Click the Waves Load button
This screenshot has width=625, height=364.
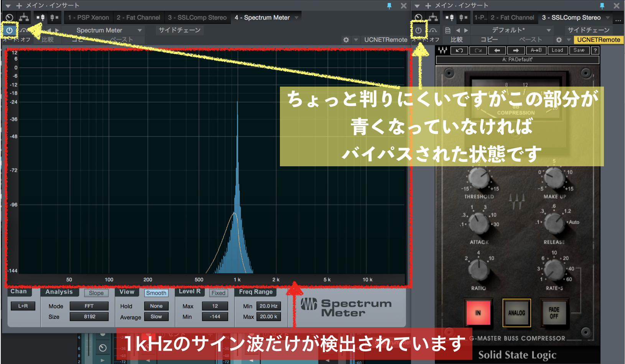(557, 50)
